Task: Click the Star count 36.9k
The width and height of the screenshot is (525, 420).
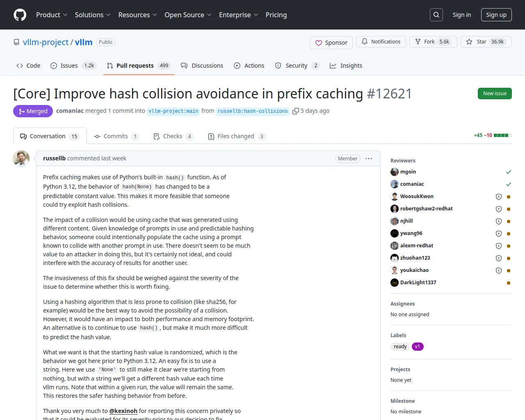Action: [x=498, y=42]
